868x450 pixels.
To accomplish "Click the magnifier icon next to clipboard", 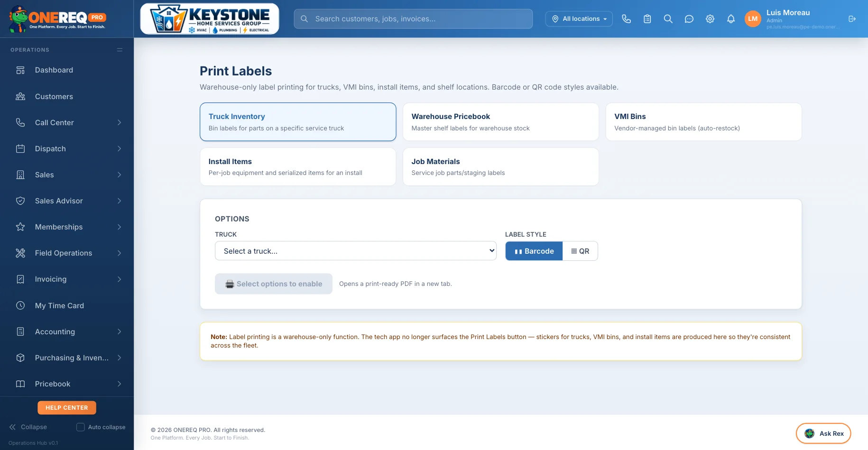I will click(668, 19).
